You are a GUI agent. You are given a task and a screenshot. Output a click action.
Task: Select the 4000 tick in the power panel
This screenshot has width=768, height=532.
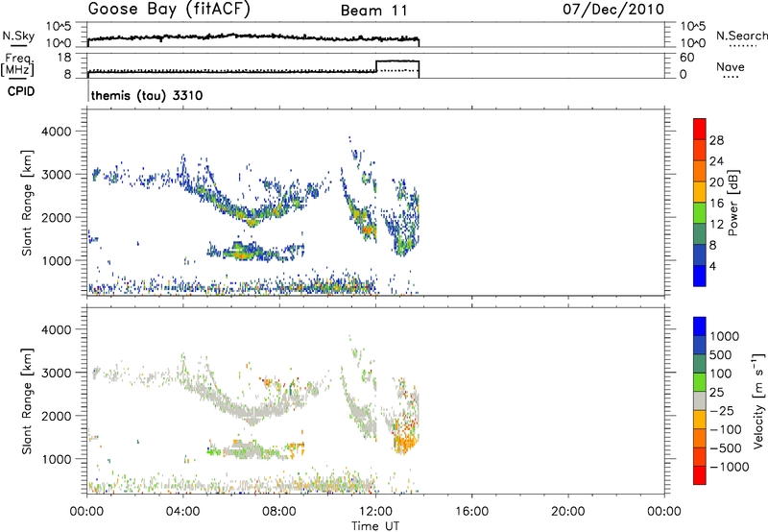click(59, 132)
